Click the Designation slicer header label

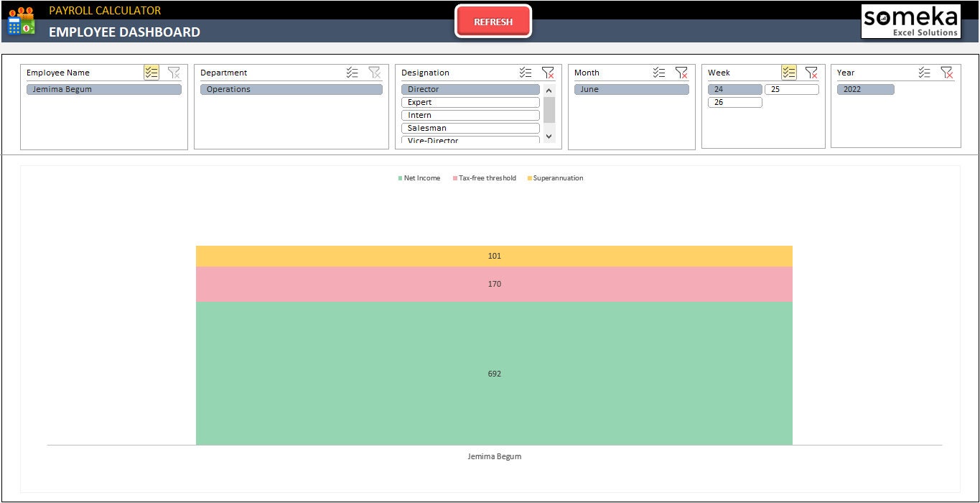425,73
